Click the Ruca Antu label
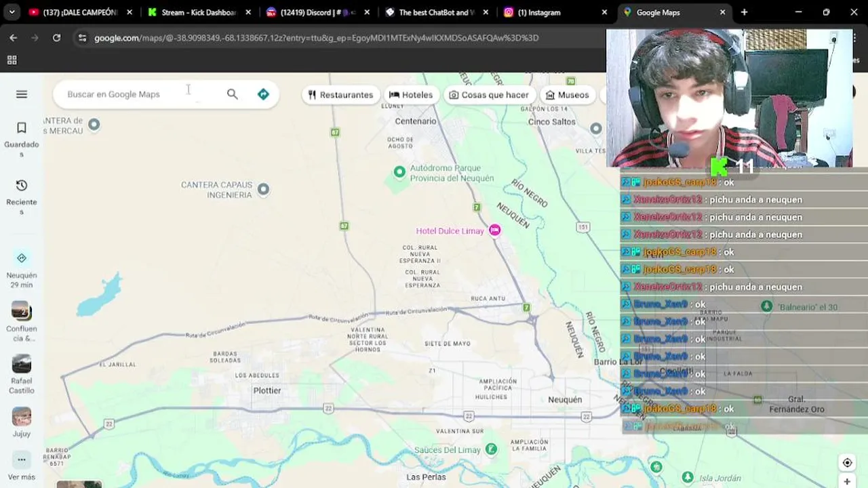The height and width of the screenshot is (488, 868). (488, 298)
